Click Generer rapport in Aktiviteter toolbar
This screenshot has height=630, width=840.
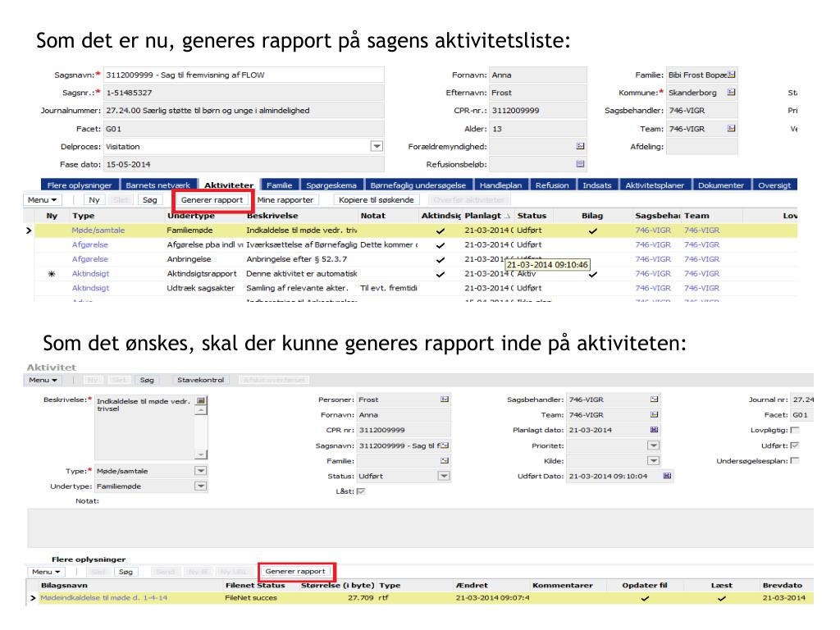click(212, 200)
